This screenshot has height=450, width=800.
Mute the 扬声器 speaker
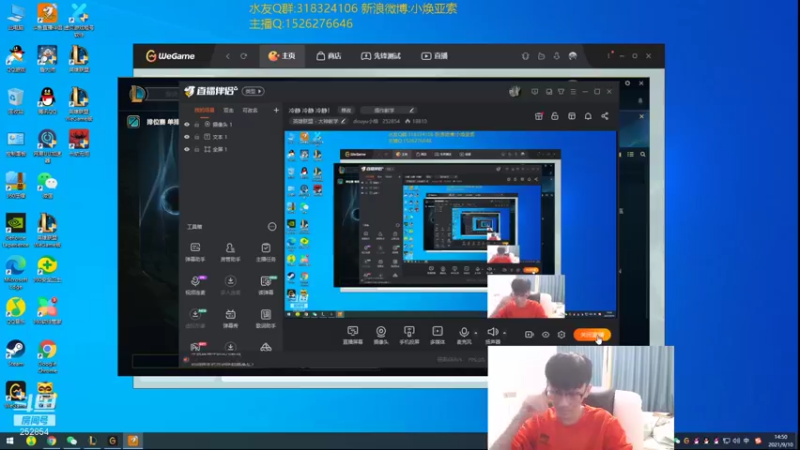492,333
